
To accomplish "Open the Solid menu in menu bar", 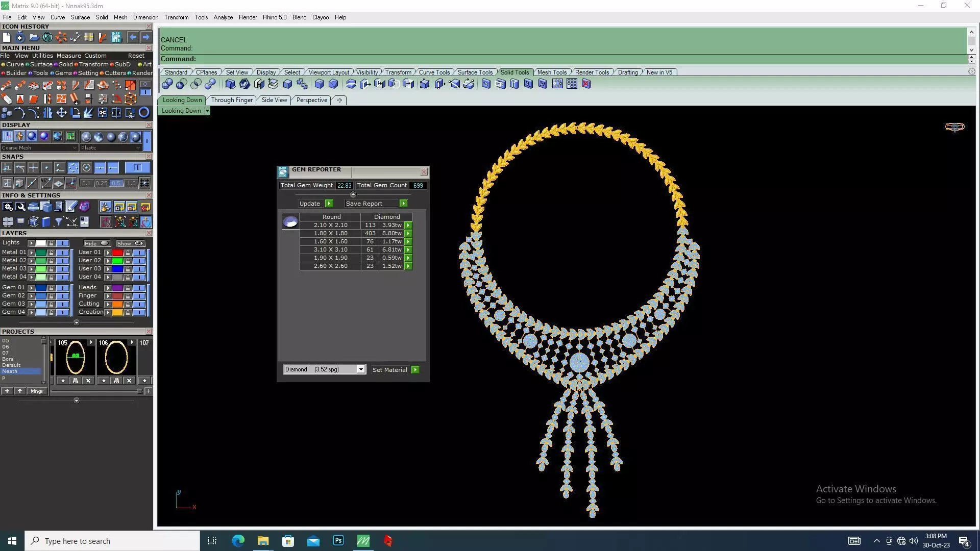I will (102, 17).
